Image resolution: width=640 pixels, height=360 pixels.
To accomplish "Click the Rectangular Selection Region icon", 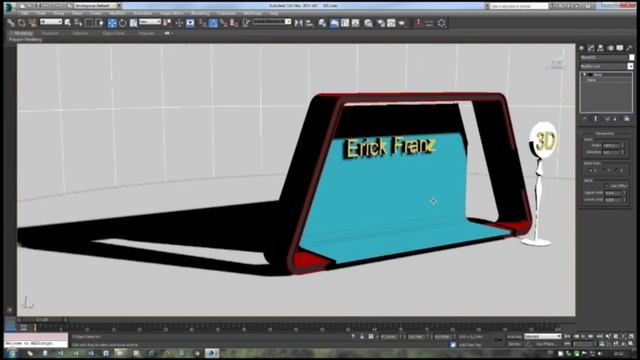I will click(89, 23).
